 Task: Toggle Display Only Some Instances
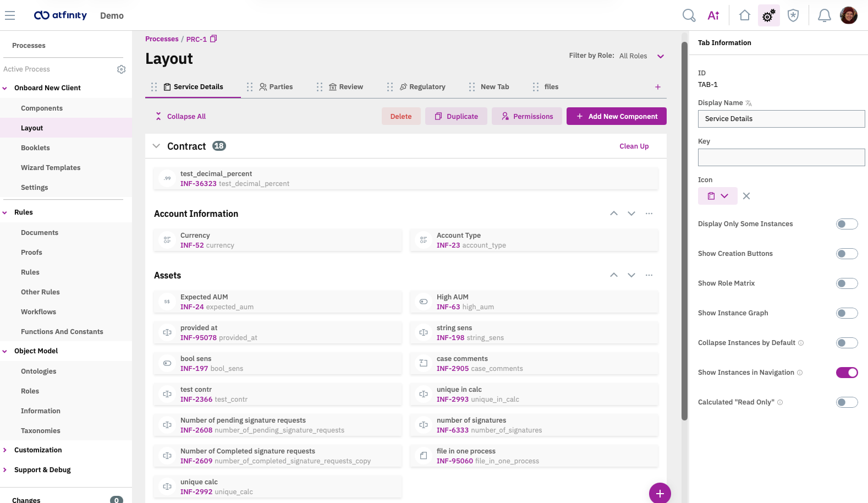847,224
